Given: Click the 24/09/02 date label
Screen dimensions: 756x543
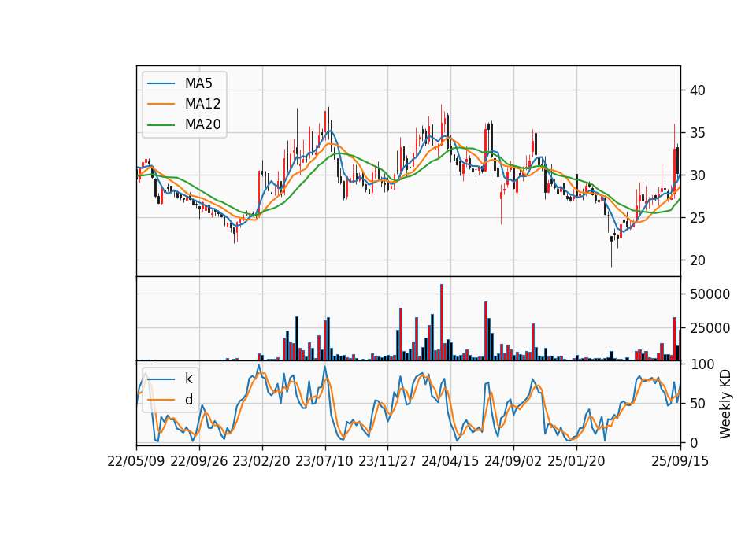Looking at the screenshot, I should pos(513,461).
